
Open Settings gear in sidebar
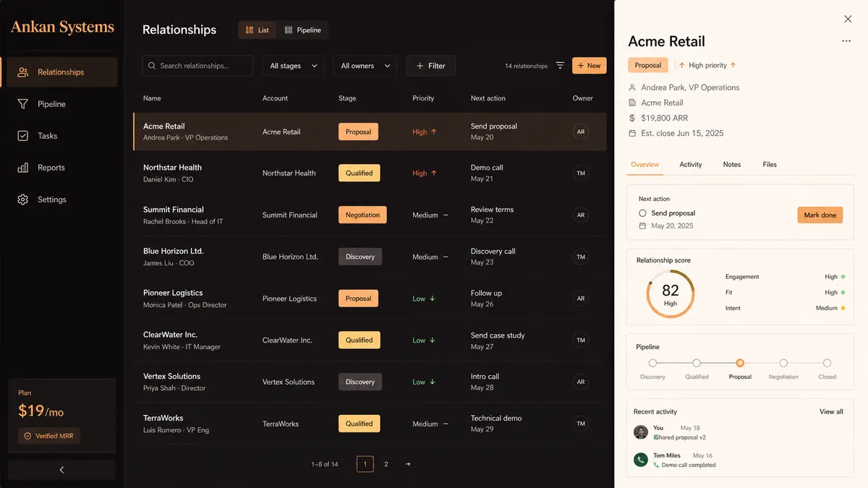(23, 200)
